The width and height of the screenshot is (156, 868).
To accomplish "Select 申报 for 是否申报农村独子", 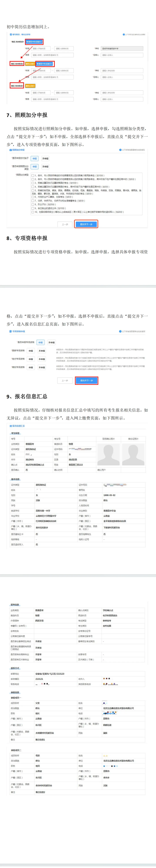I will [x=35, y=158].
